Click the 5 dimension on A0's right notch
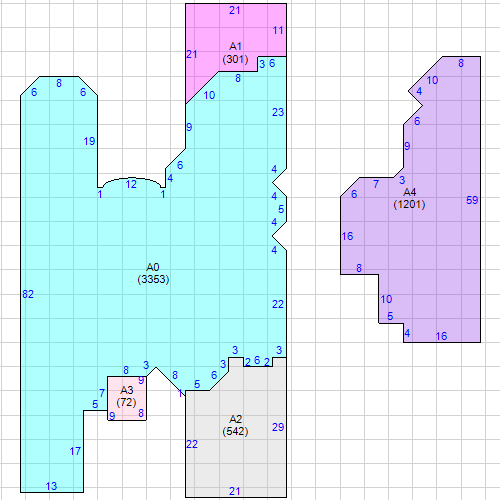Image resolution: width=500 pixels, height=500 pixels. [x=281, y=209]
